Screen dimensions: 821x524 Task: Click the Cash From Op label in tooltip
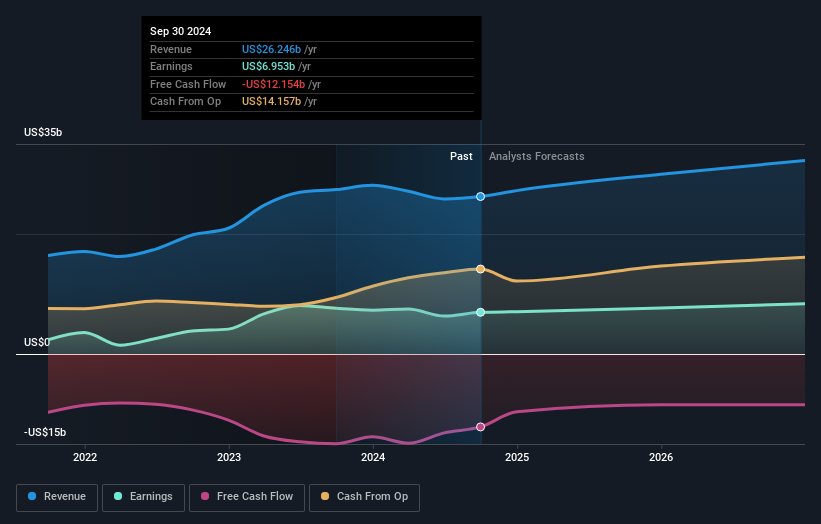(185, 102)
